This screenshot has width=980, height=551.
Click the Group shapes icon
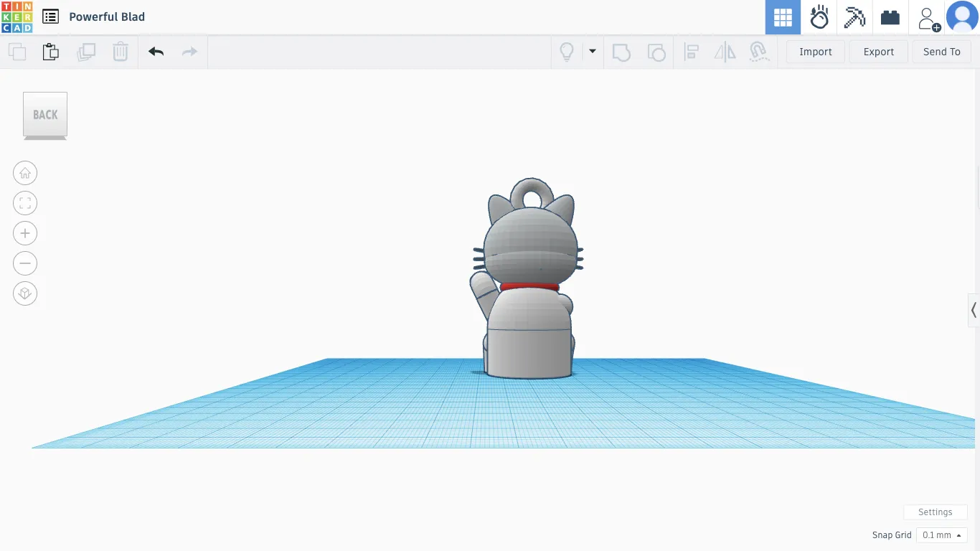621,52
